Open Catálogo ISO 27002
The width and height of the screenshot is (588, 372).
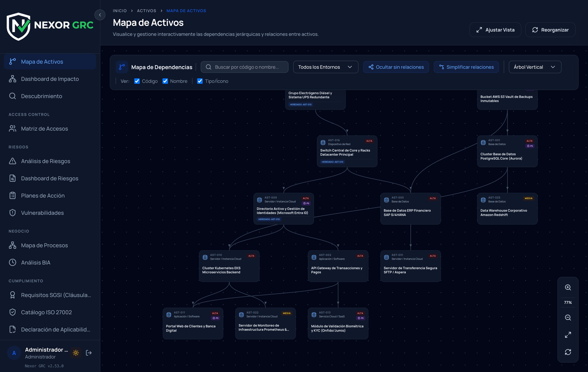point(50,312)
